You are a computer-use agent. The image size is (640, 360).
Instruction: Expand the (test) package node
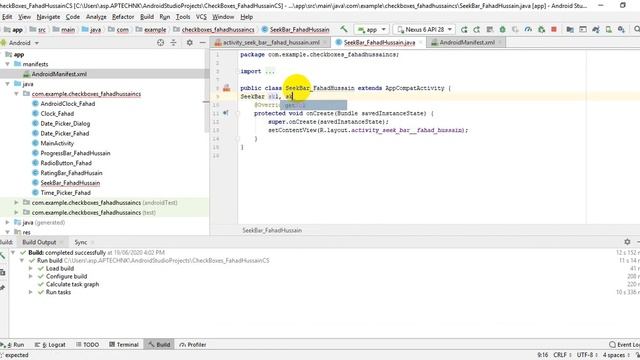coord(16,212)
